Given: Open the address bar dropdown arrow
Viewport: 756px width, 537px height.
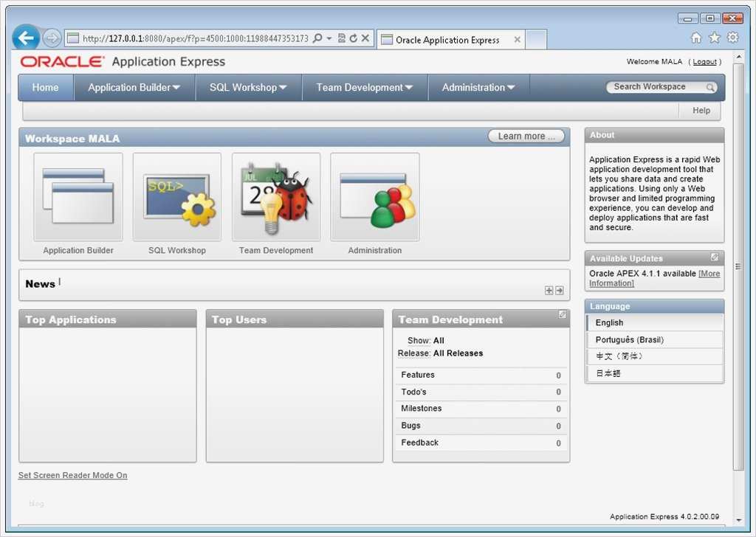Looking at the screenshot, I should click(329, 38).
